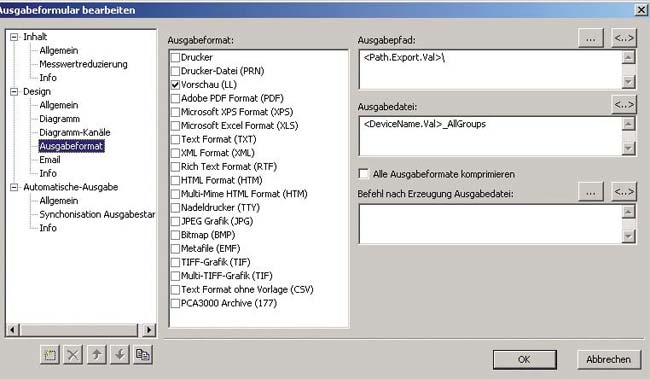Open the Email tree item
This screenshot has height=379, width=650.
[50, 160]
